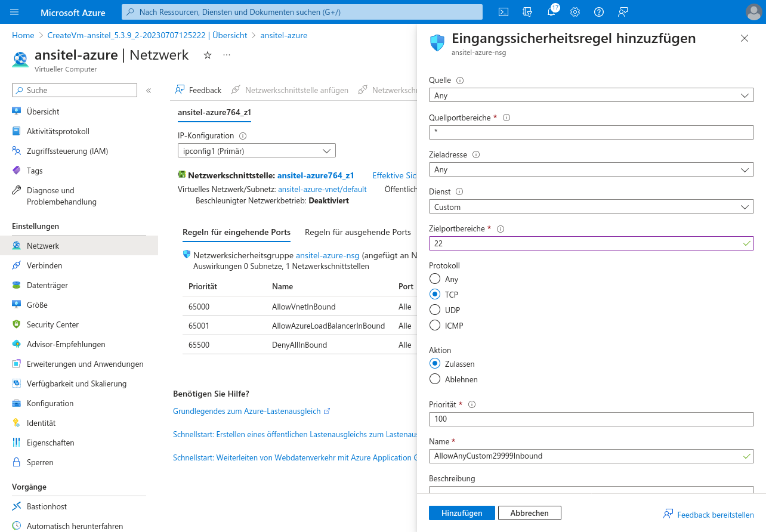This screenshot has height=532, width=766.
Task: Click info icon next to Quellportbereiche
Action: pyautogui.click(x=506, y=117)
